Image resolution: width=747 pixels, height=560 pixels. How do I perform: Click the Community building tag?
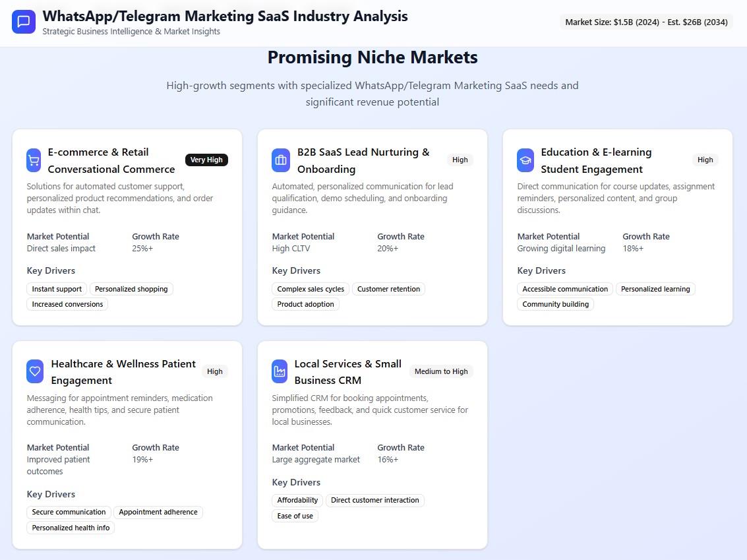click(555, 304)
